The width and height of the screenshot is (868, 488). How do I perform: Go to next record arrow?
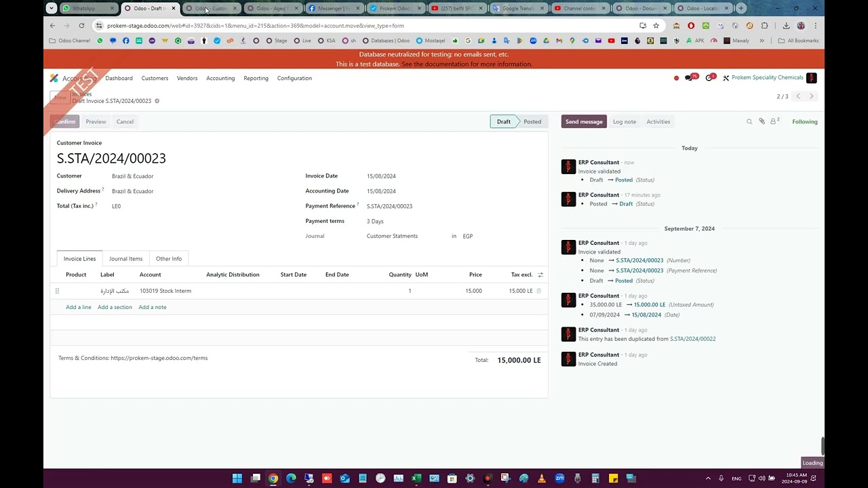(811, 96)
